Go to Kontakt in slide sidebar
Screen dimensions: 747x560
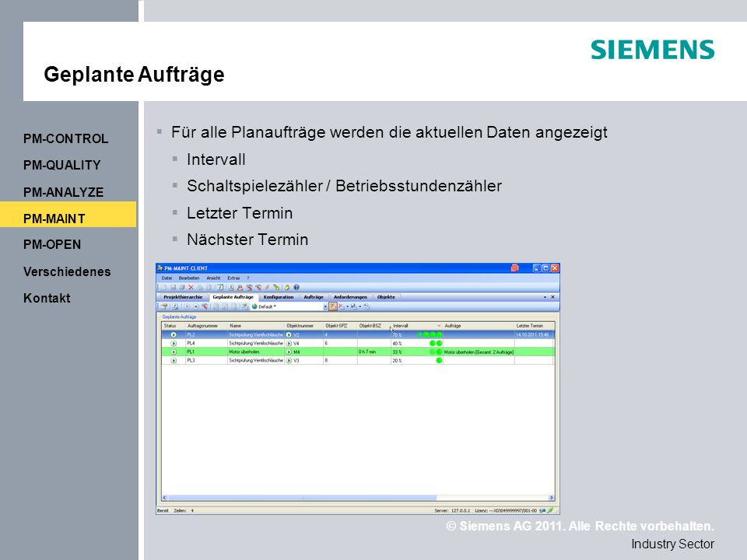click(47, 298)
